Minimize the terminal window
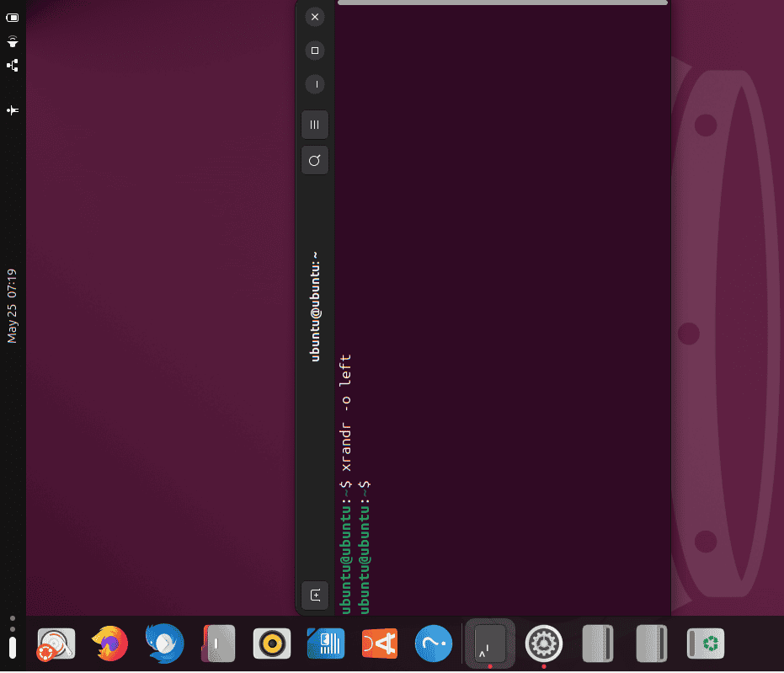 coord(315,84)
